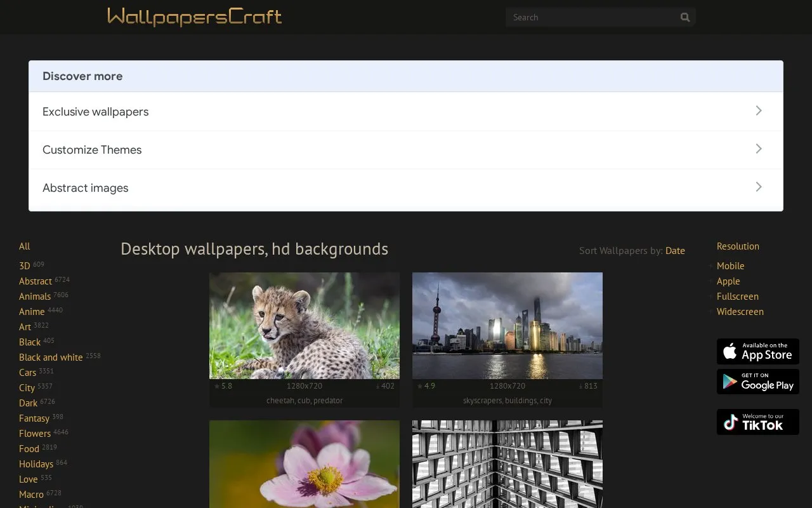
Task: Browse the Macro category
Action: 32,495
